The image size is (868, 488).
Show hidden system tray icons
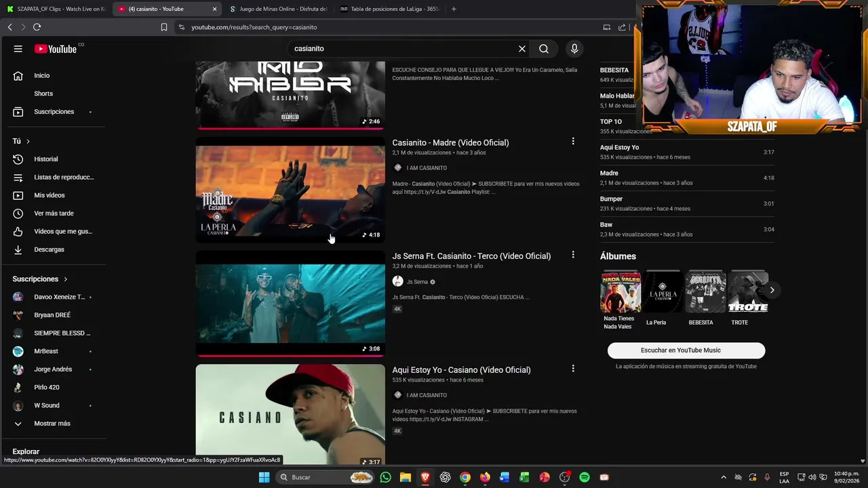[x=724, y=477]
